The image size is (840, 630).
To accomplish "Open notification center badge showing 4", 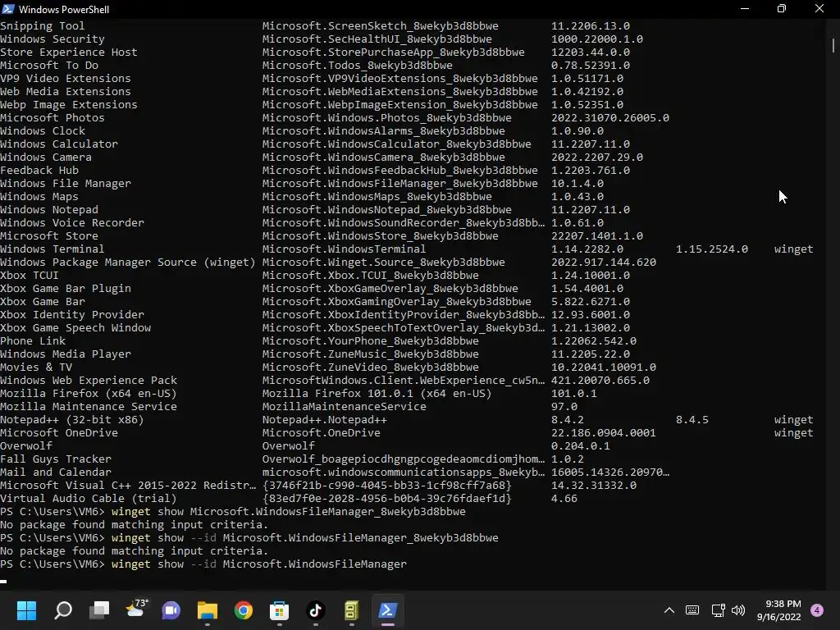I will point(817,610).
